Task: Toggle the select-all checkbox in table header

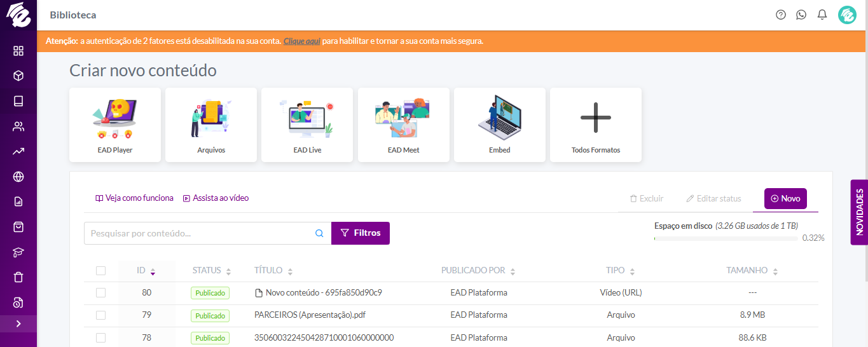Action: [x=100, y=271]
